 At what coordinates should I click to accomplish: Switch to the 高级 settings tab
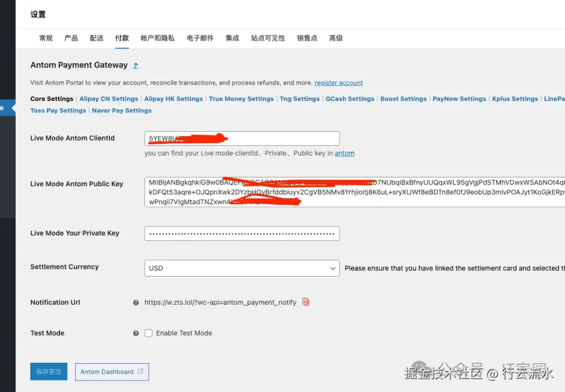pos(336,38)
